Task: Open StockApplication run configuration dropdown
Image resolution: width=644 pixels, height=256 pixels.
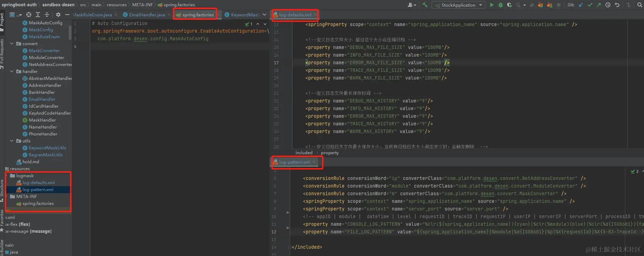Action: 458,5
